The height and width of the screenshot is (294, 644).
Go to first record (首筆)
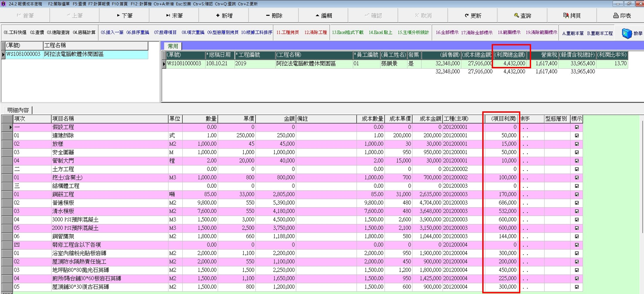point(25,16)
